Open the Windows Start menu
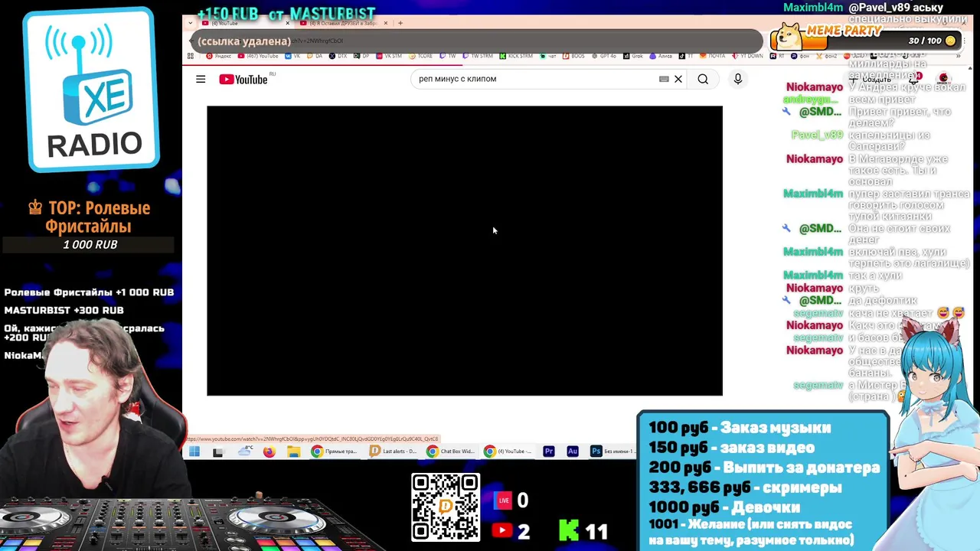 click(194, 452)
